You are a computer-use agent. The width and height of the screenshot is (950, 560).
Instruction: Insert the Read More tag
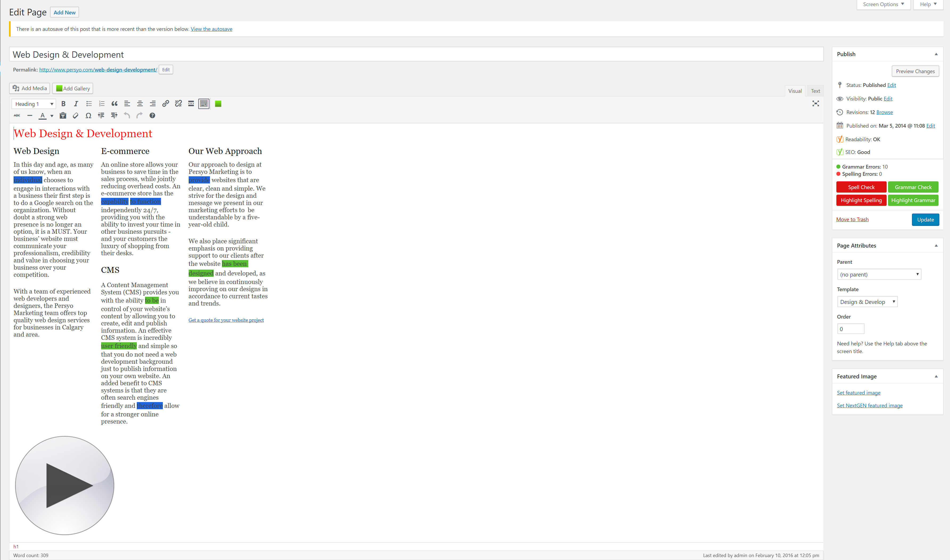coord(191,104)
